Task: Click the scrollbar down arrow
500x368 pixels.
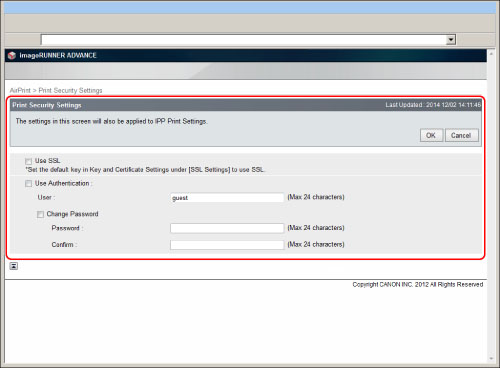Action: pos(491,359)
